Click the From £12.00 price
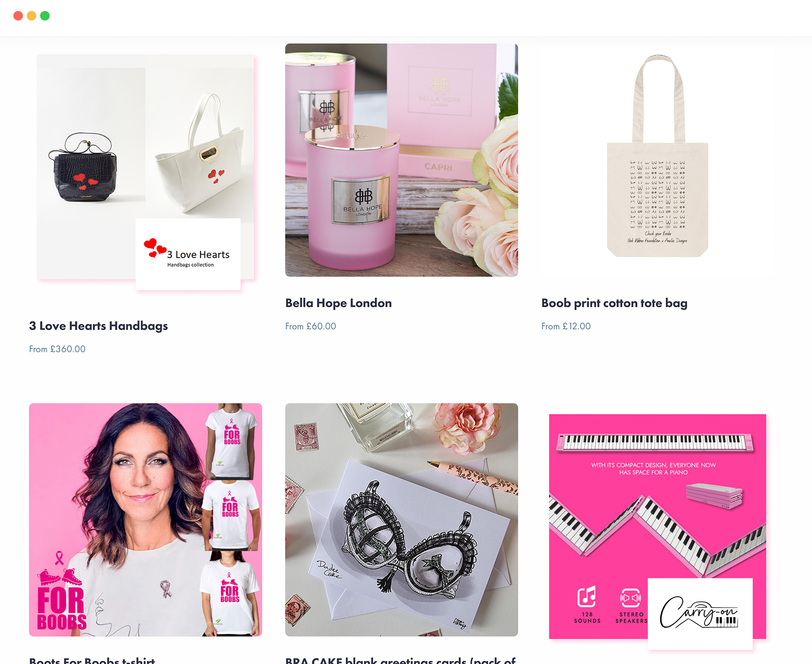Viewport: 812px width, 664px height. coord(566,326)
